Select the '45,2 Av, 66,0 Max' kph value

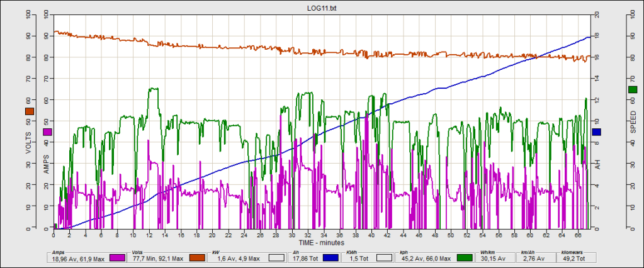tap(426, 259)
